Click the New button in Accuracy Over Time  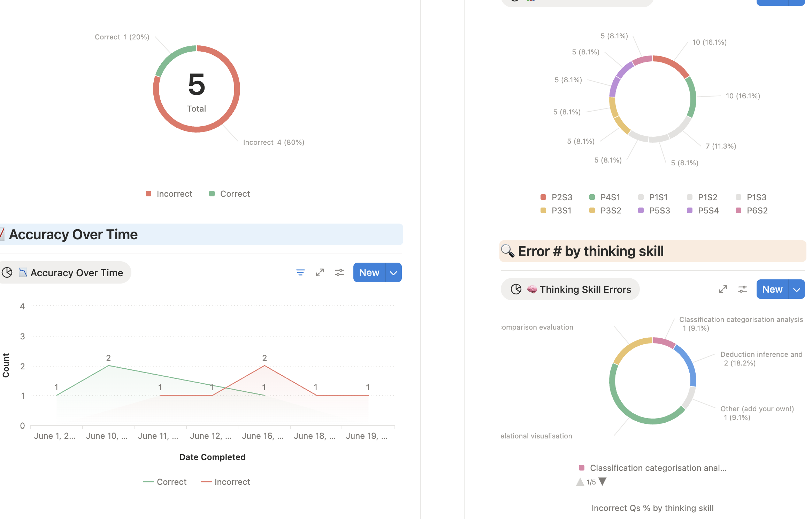(369, 272)
